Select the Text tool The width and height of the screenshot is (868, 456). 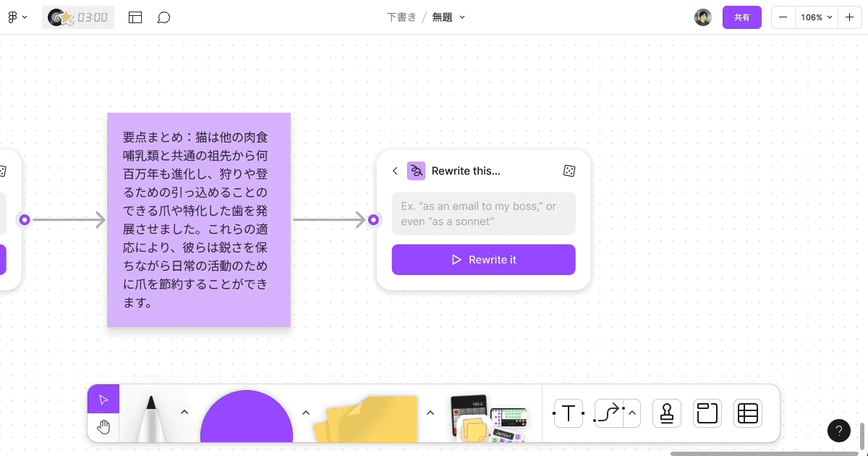click(569, 413)
